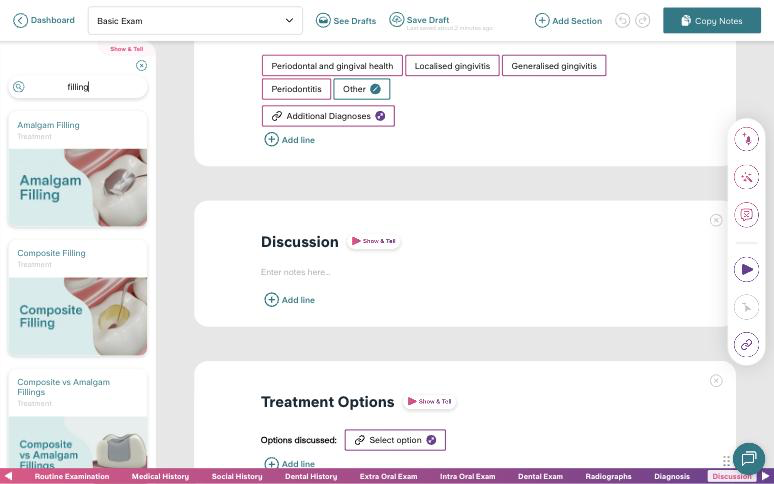
Task: Click the search icon in sidebar
Action: point(19,87)
